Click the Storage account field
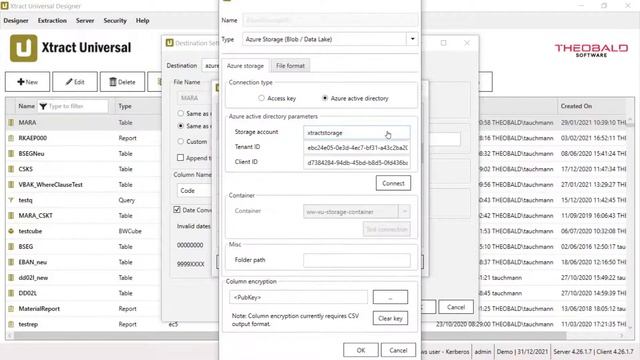 (x=356, y=133)
